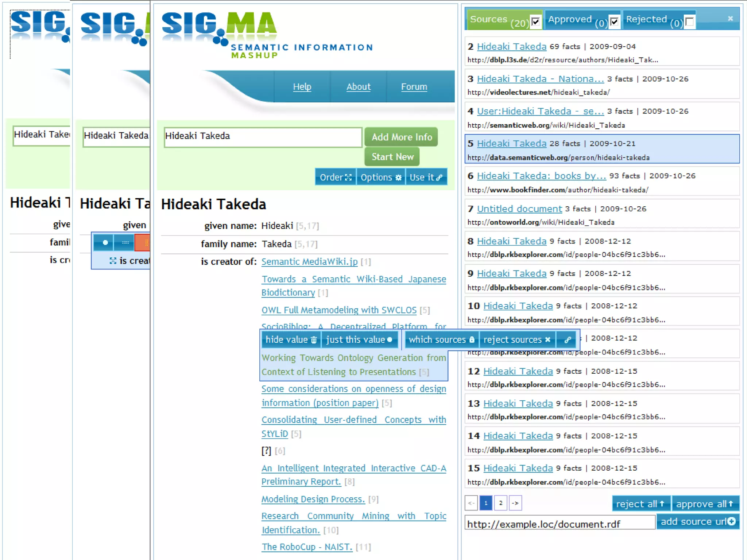Close the sources panel with the X icon
The image size is (747, 560).
click(x=730, y=19)
